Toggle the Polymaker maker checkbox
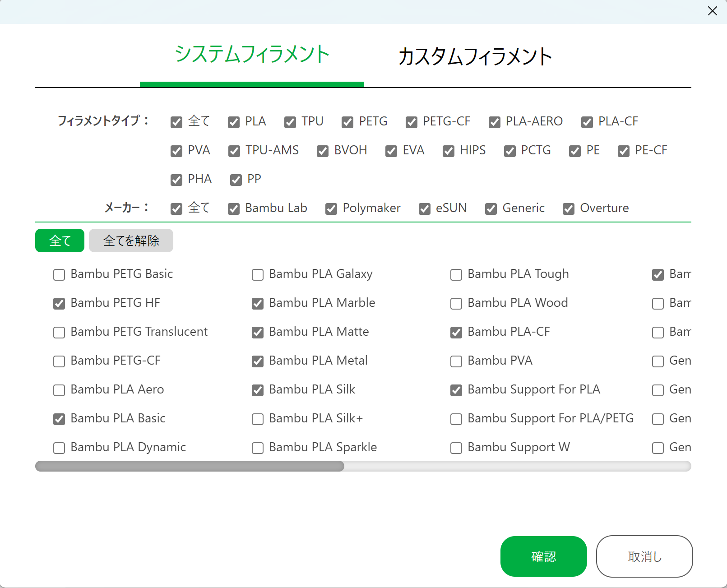Viewport: 727px width, 588px height. click(x=331, y=208)
